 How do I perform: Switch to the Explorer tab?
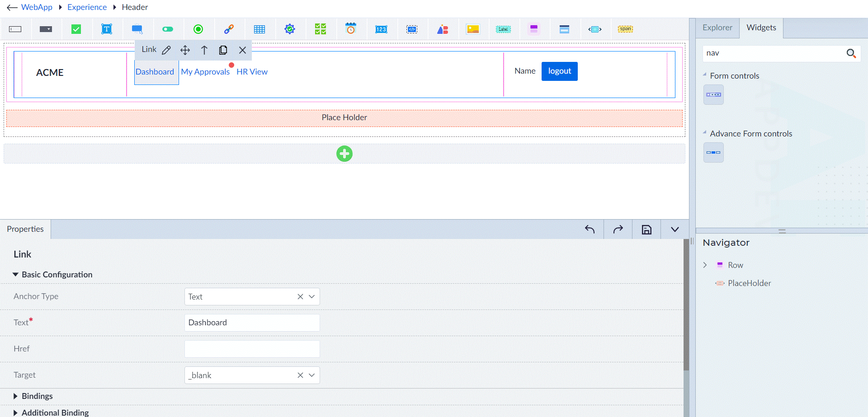(x=717, y=28)
